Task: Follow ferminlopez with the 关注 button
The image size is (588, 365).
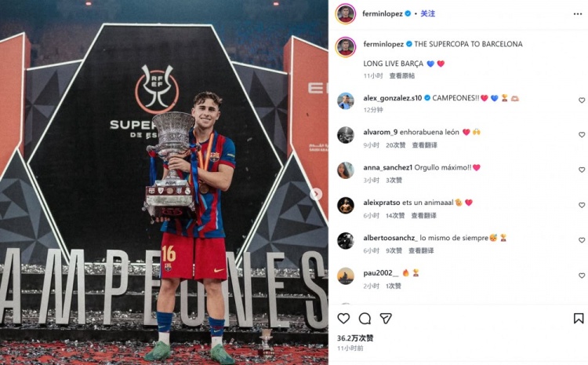Action: click(427, 13)
